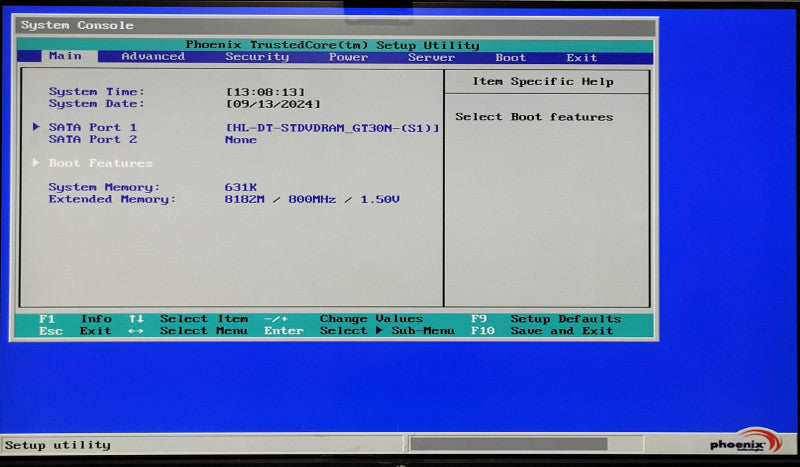Click the Extended Memory label
This screenshot has height=467, width=800.
click(112, 199)
